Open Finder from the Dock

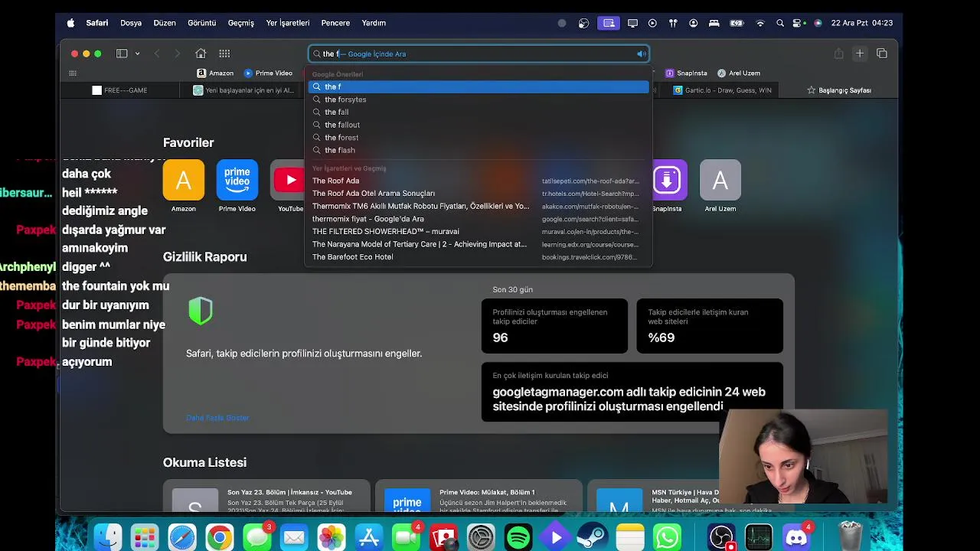point(108,537)
